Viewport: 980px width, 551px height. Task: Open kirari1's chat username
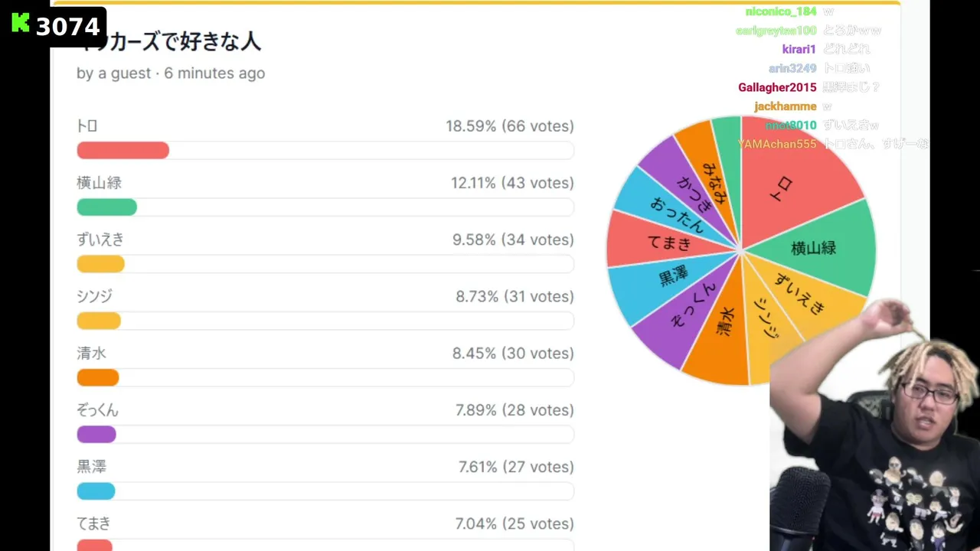pyautogui.click(x=799, y=50)
